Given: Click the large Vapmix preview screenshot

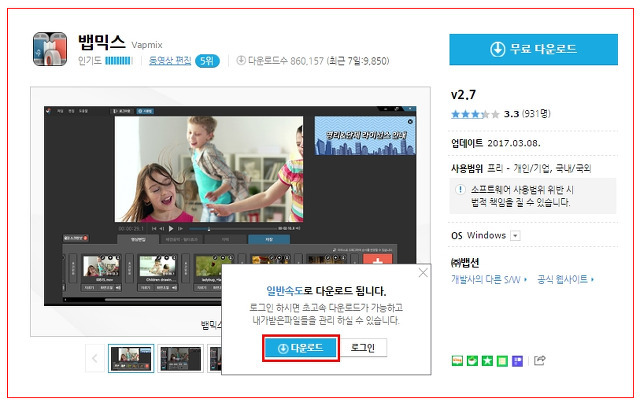Looking at the screenshot, I should (x=230, y=206).
